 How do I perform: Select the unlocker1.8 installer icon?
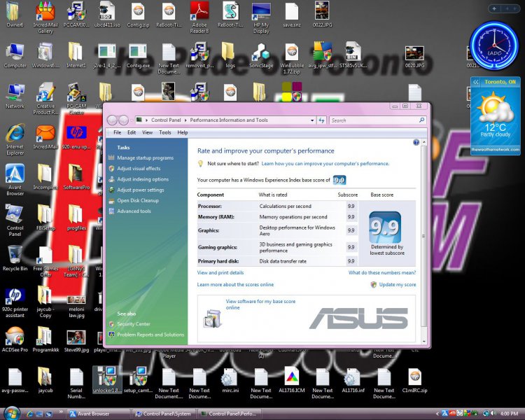(x=107, y=380)
